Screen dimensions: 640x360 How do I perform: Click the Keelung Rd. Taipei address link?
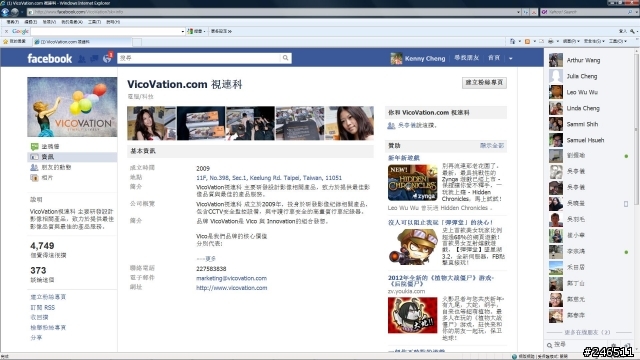point(269,178)
